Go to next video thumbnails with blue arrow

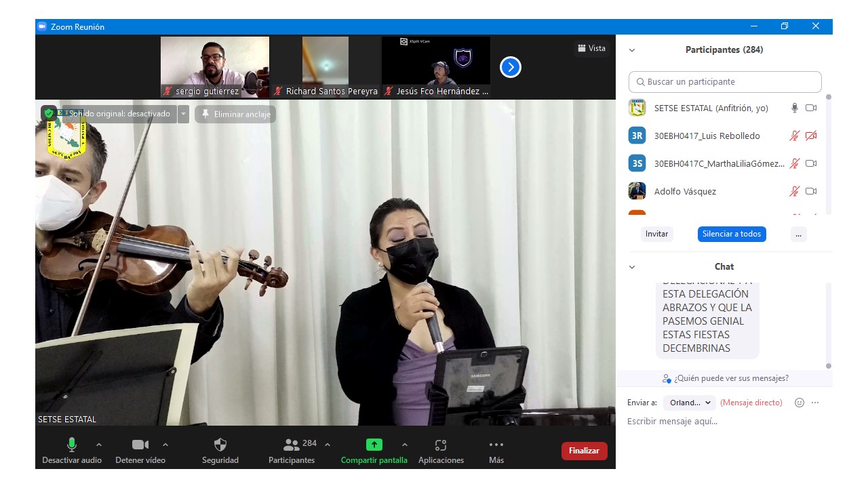click(x=511, y=67)
